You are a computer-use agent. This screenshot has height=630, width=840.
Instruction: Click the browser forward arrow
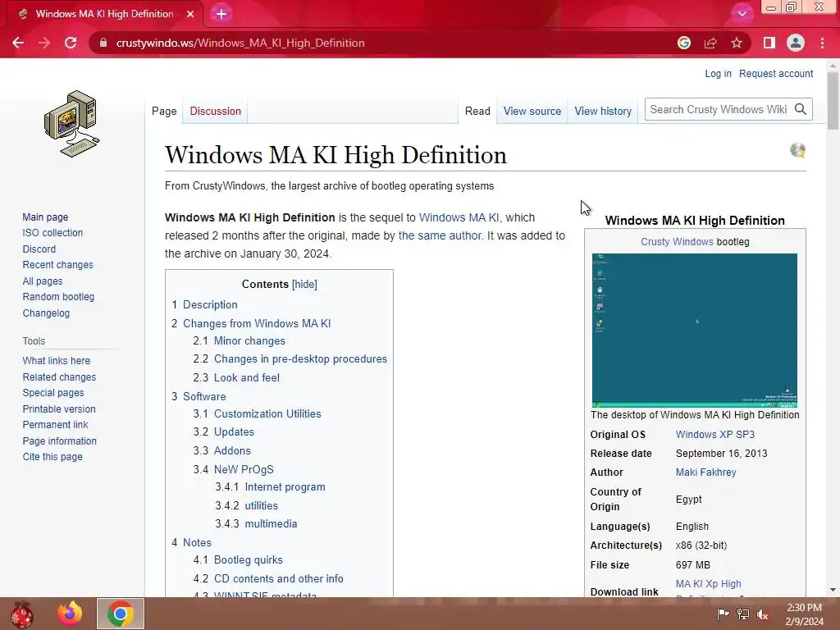44,43
